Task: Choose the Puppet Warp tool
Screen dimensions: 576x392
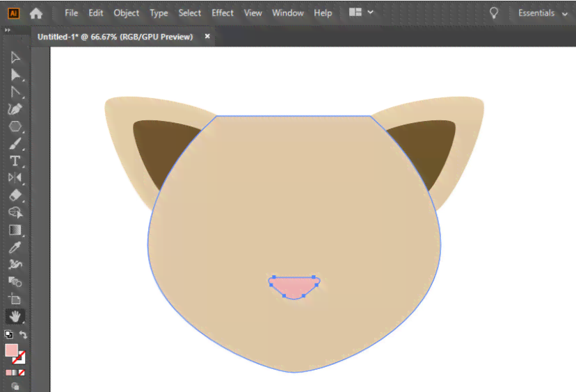Action: [15, 264]
